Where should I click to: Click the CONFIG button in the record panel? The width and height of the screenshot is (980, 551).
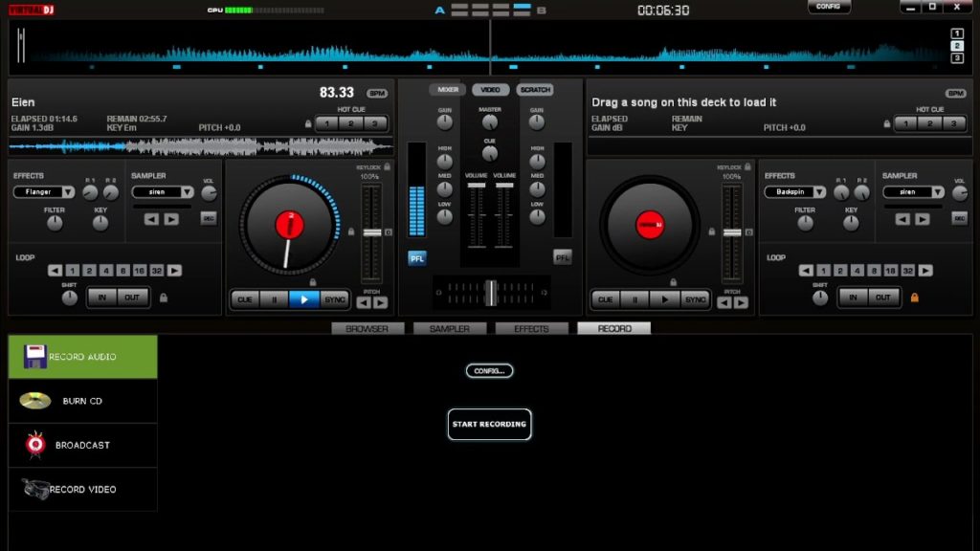(489, 371)
